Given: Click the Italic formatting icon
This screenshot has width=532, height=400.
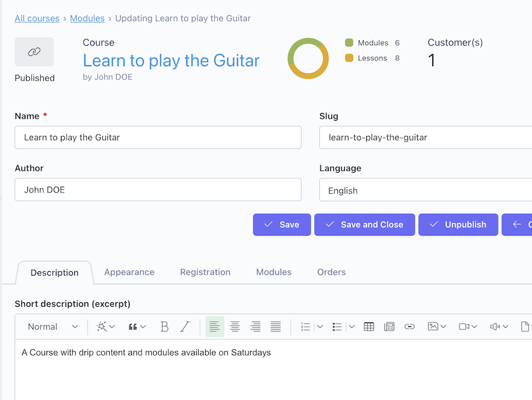Looking at the screenshot, I should [185, 326].
